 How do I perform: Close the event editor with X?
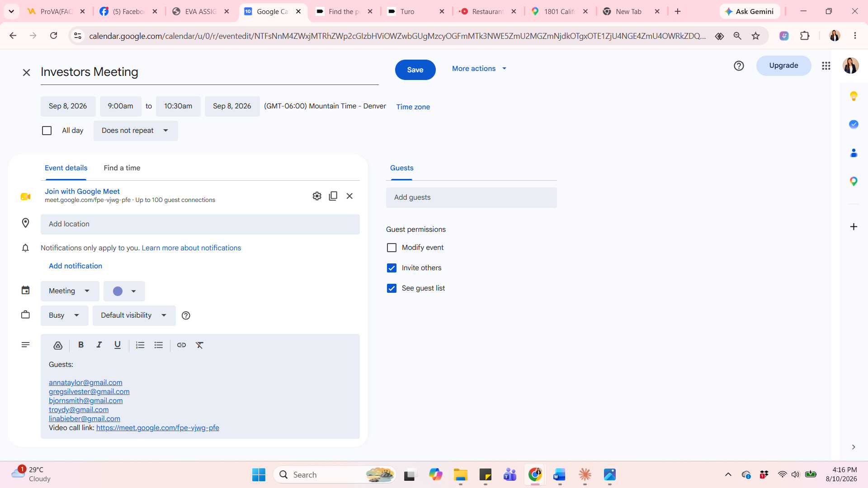click(26, 72)
